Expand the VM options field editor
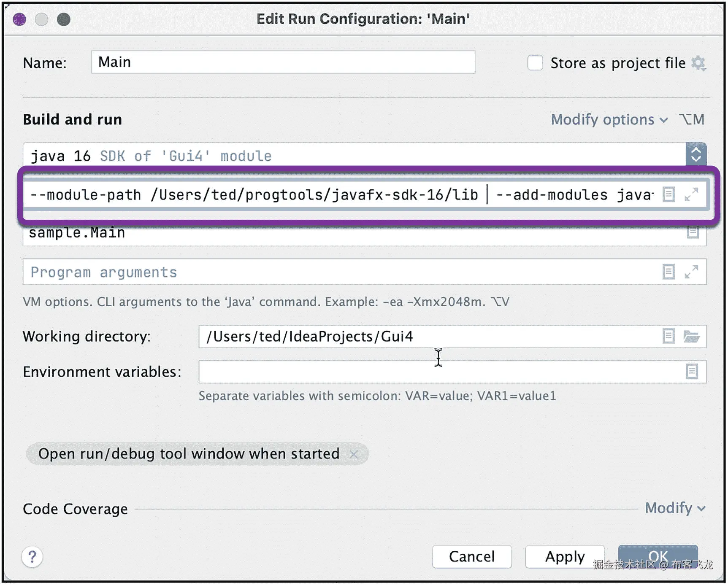This screenshot has width=728, height=585. coord(691,194)
